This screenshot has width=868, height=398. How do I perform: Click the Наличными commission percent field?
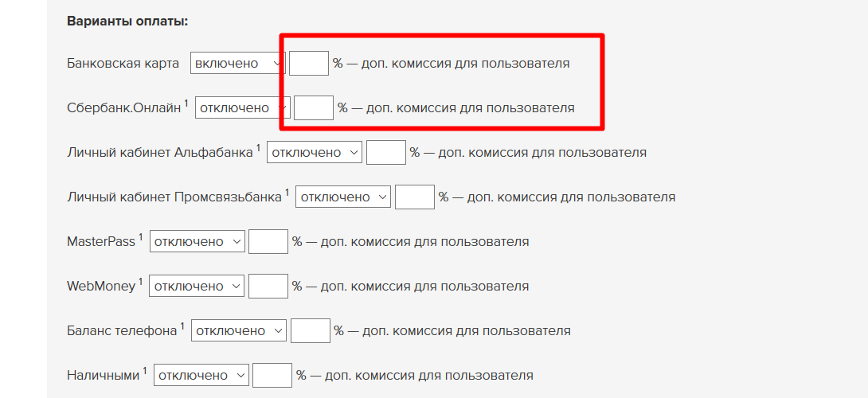[272, 375]
